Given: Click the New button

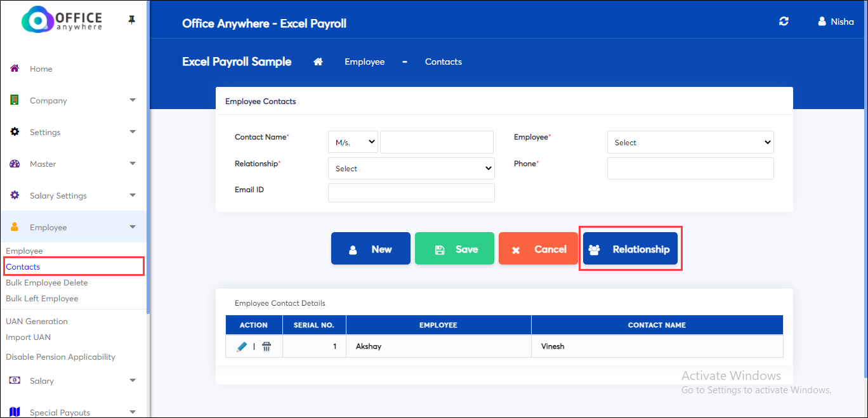Looking at the screenshot, I should 371,249.
